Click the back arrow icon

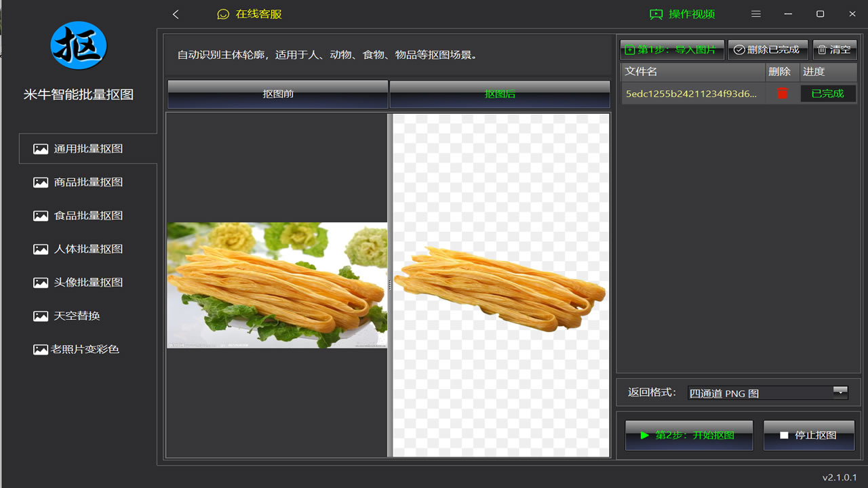point(176,14)
